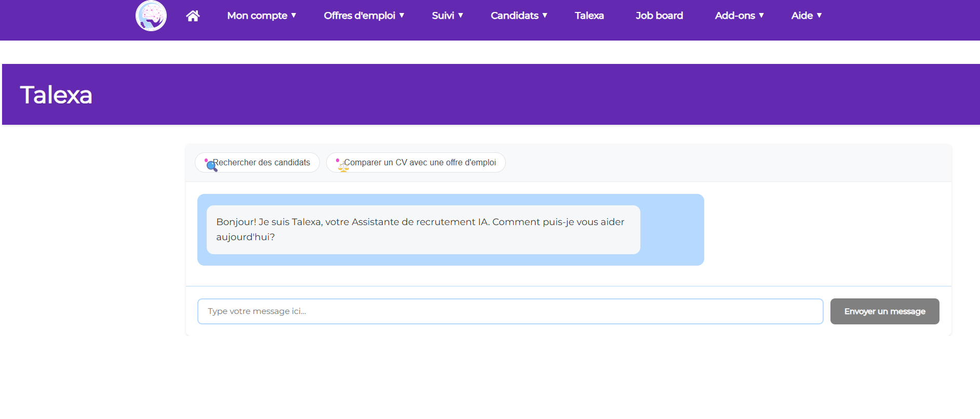
Task: Click the Envoyer un message button
Action: (x=884, y=311)
